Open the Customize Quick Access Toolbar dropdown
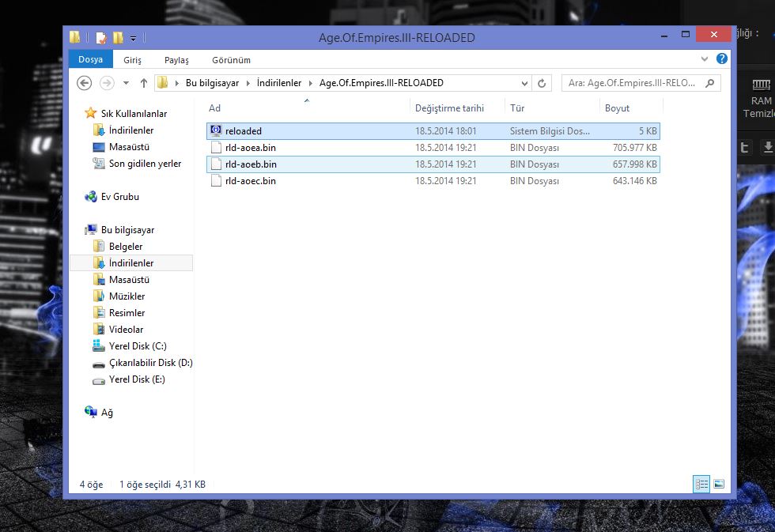Viewport: 775px width, 532px height. pyautogui.click(x=133, y=38)
